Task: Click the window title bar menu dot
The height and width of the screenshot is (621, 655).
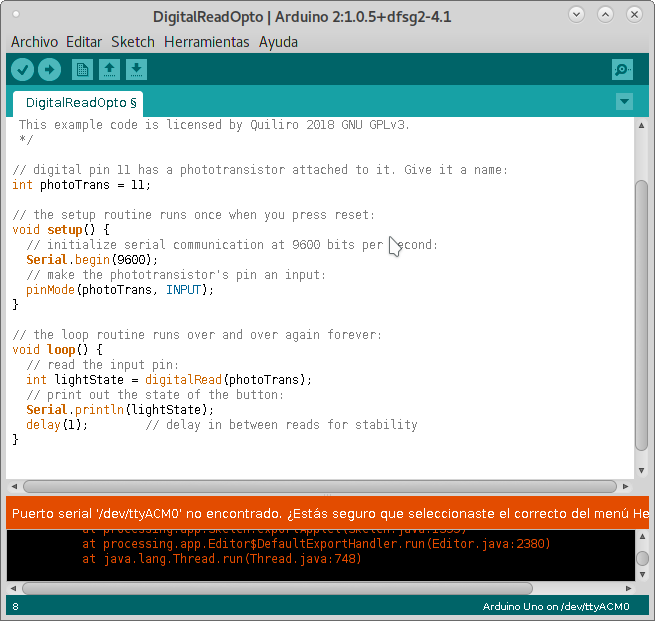Action: tap(16, 15)
